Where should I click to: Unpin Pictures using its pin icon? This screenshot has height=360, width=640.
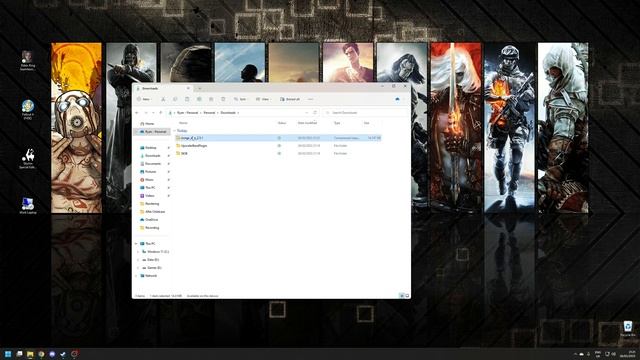point(169,172)
